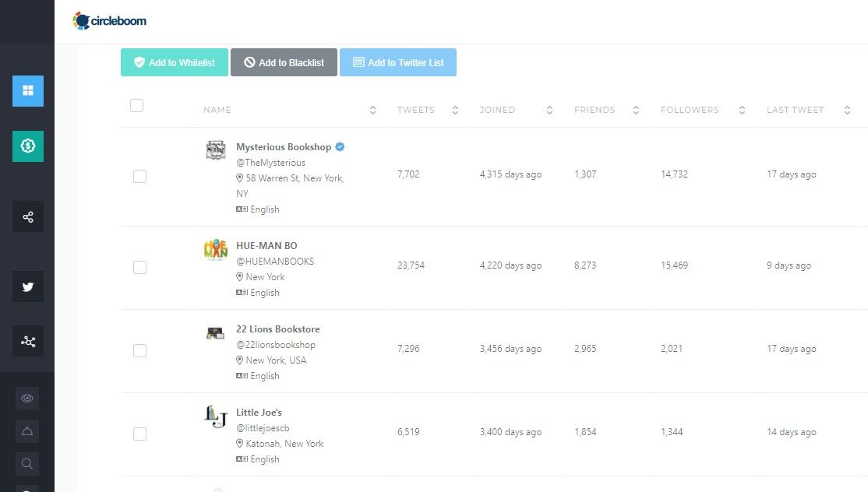Open the dashboard grid icon in sidebar
Image resolution: width=868 pixels, height=492 pixels.
coord(28,90)
